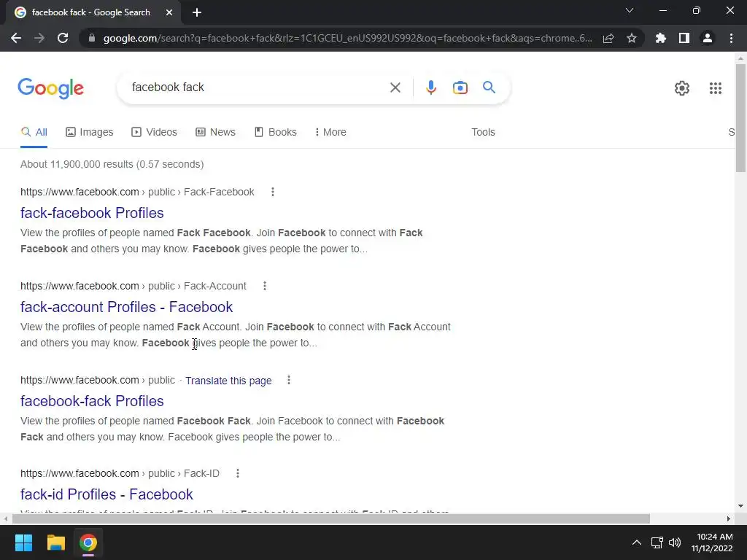747x560 pixels.
Task: Open the Tools search options
Action: pos(483,132)
